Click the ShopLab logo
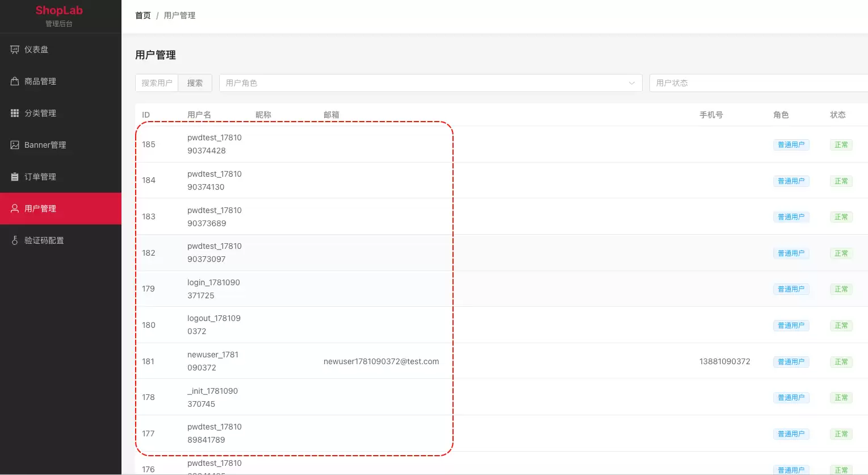The image size is (868, 475). (59, 10)
